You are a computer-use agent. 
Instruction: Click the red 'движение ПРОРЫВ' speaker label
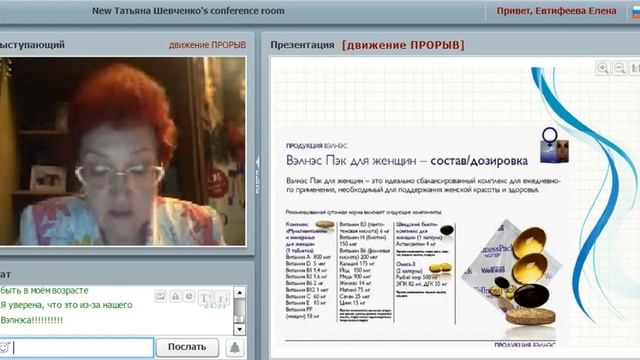(207, 45)
